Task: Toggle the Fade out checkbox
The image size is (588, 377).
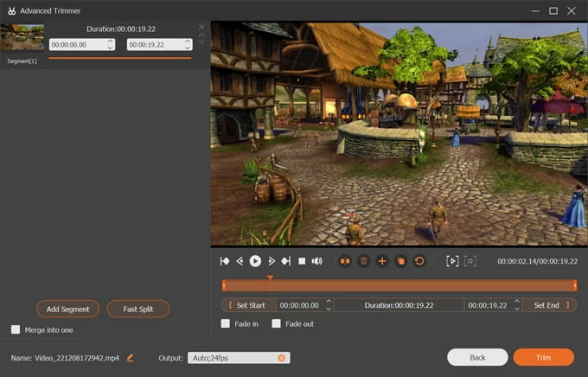Action: point(277,323)
